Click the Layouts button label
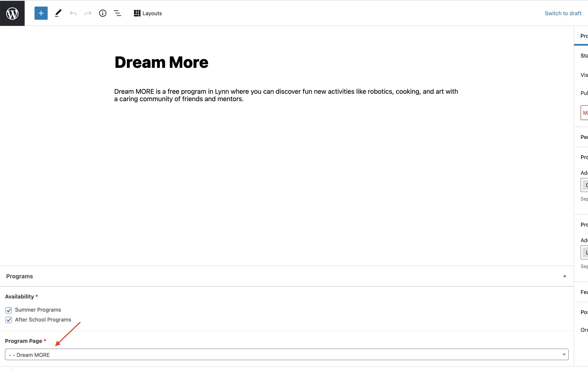Image resolution: width=588 pixels, height=370 pixels. pyautogui.click(x=152, y=13)
